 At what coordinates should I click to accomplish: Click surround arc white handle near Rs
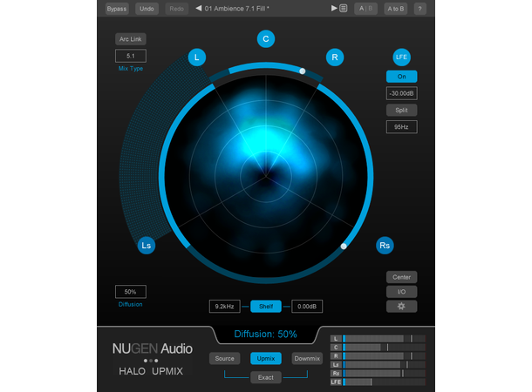[x=344, y=247]
